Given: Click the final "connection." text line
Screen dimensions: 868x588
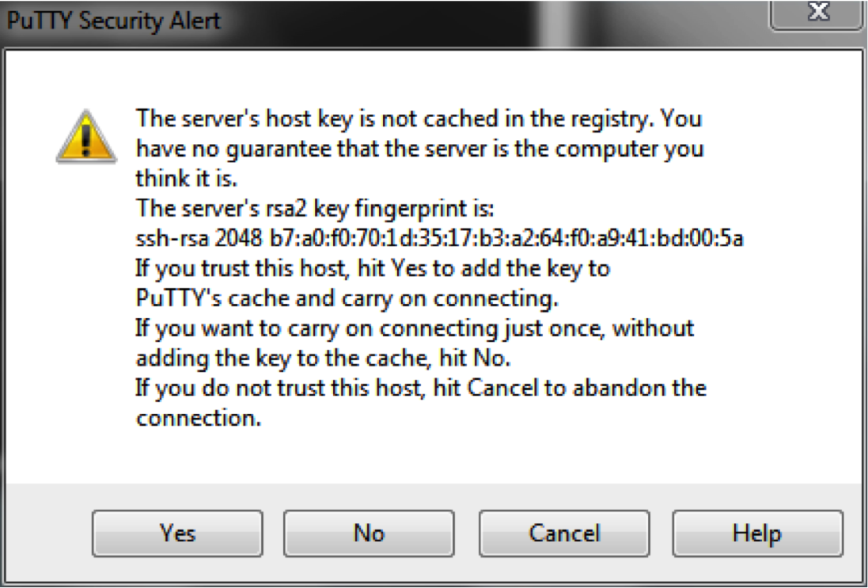Looking at the screenshot, I should pos(198,418).
